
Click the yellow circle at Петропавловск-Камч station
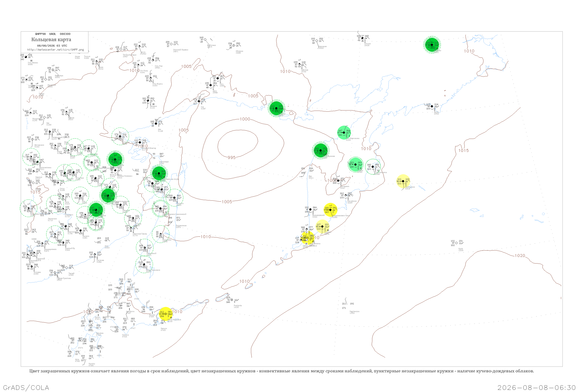pos(330,210)
